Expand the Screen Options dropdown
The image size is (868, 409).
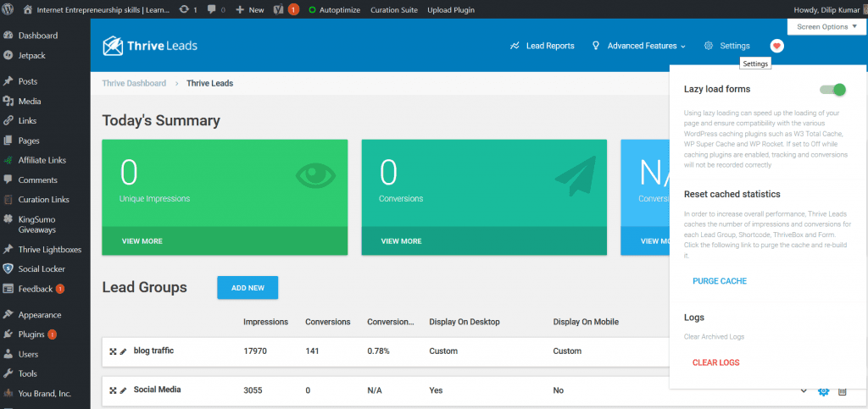(826, 26)
